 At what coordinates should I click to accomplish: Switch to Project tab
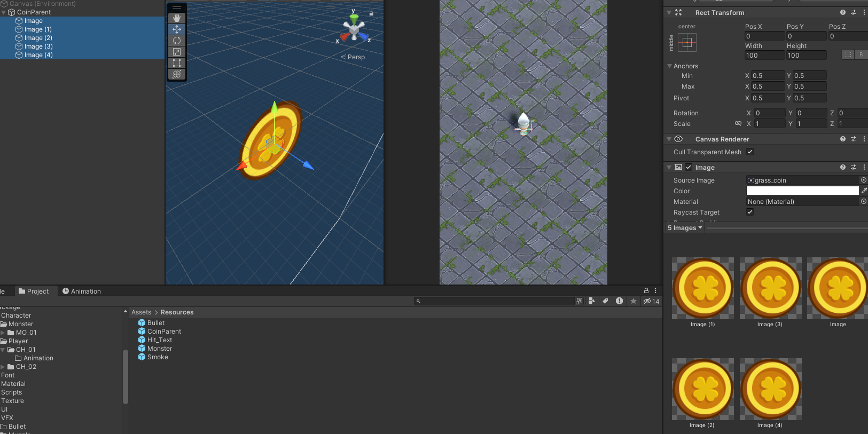point(34,291)
